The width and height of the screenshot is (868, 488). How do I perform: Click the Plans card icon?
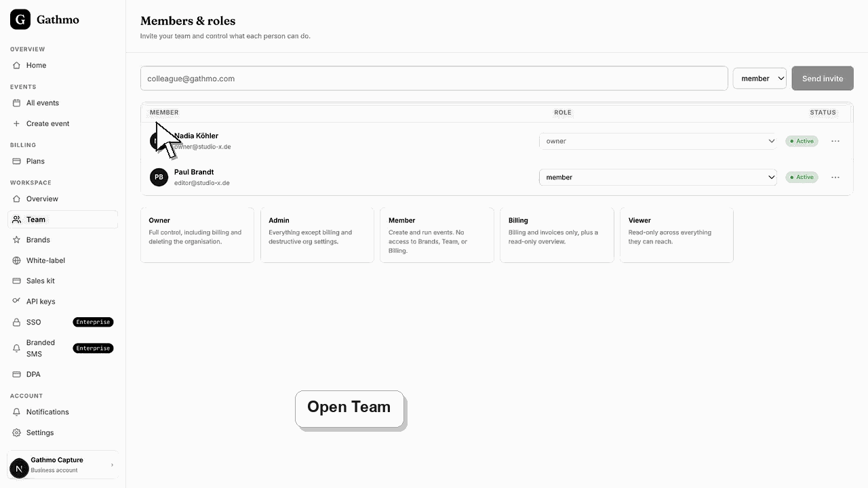tap(17, 161)
